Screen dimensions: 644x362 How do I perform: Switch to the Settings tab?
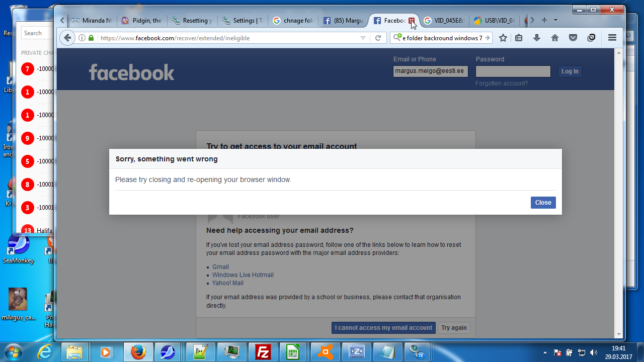[x=243, y=21]
